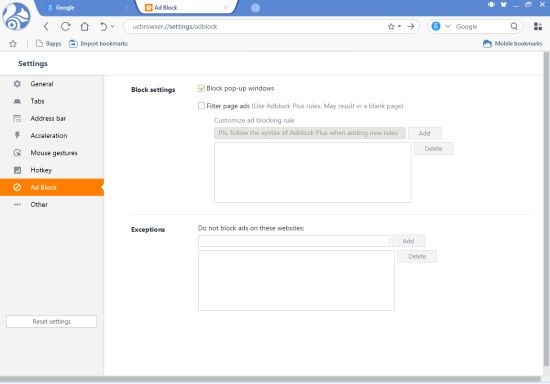Select Ad Block in settings sidebar

coord(52,187)
